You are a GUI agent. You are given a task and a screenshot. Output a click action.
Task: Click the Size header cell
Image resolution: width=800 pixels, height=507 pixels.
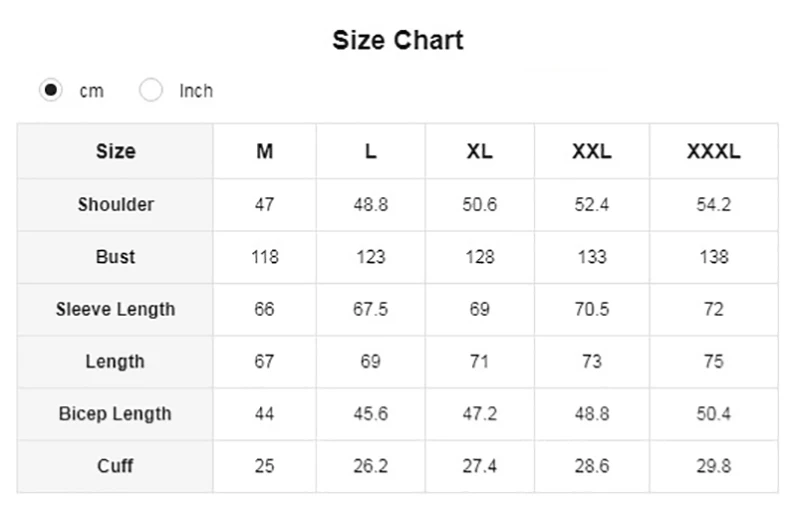pos(115,151)
